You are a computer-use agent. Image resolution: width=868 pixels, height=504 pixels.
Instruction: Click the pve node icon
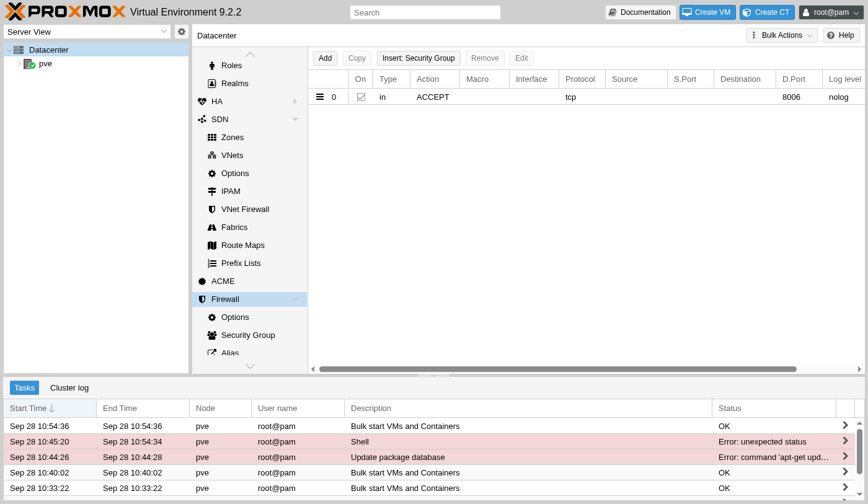(29, 64)
